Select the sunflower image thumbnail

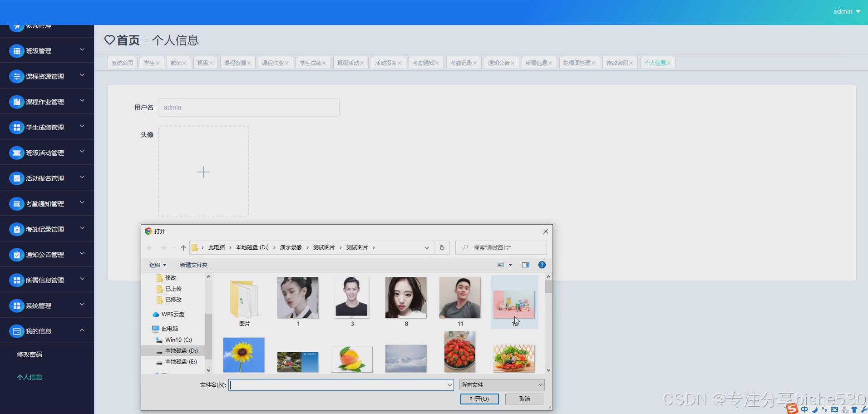(244, 355)
